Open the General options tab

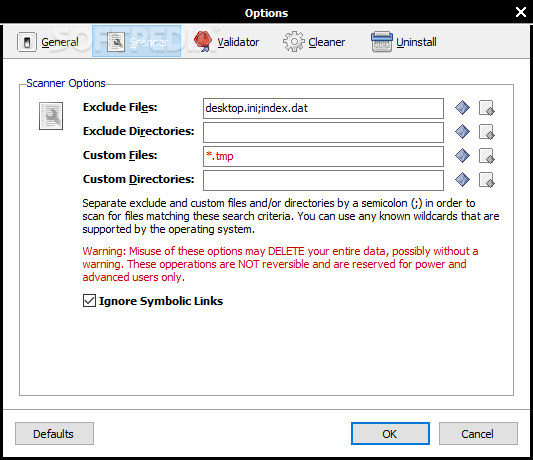pos(48,42)
